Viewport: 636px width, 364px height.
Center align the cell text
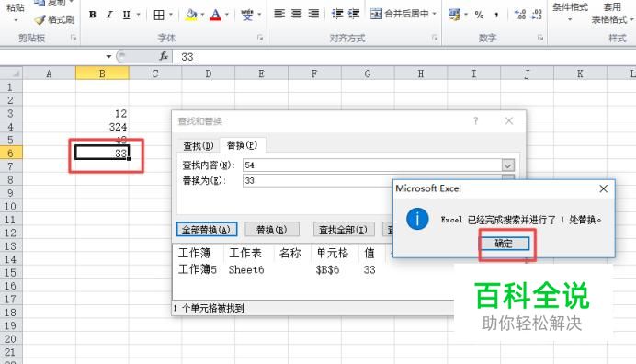coord(297,14)
